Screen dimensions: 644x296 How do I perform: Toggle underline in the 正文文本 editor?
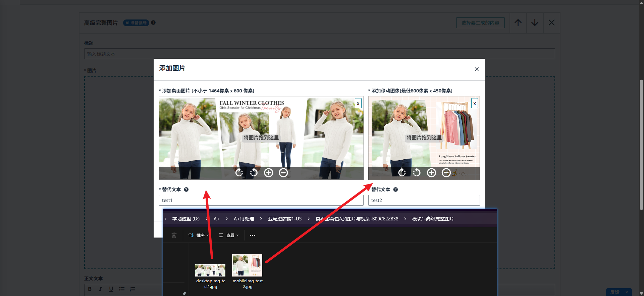[x=111, y=289]
